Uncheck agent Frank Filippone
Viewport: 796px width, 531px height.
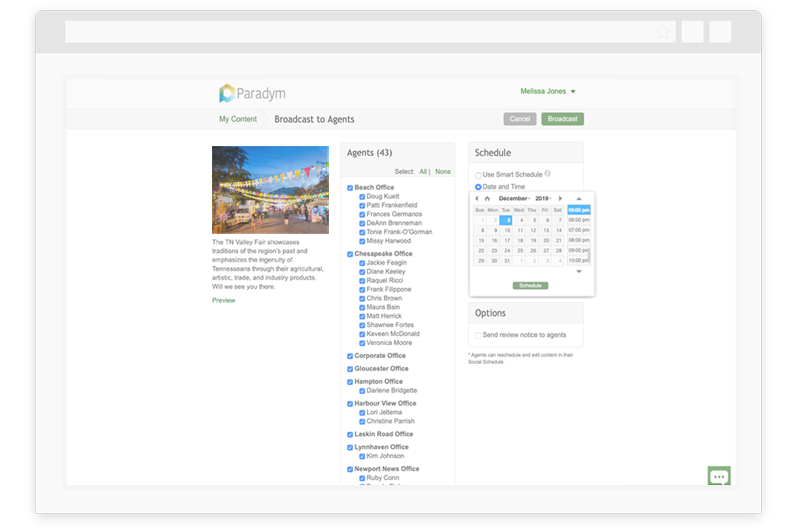tap(362, 290)
